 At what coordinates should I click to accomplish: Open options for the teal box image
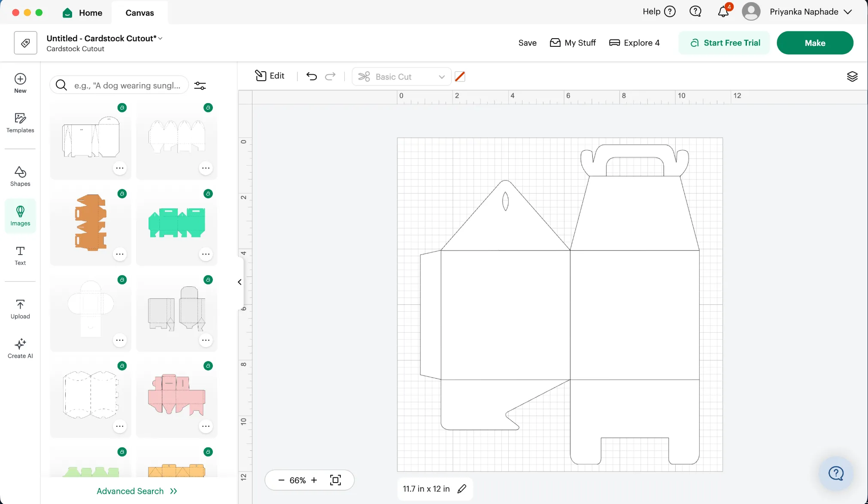tap(206, 254)
